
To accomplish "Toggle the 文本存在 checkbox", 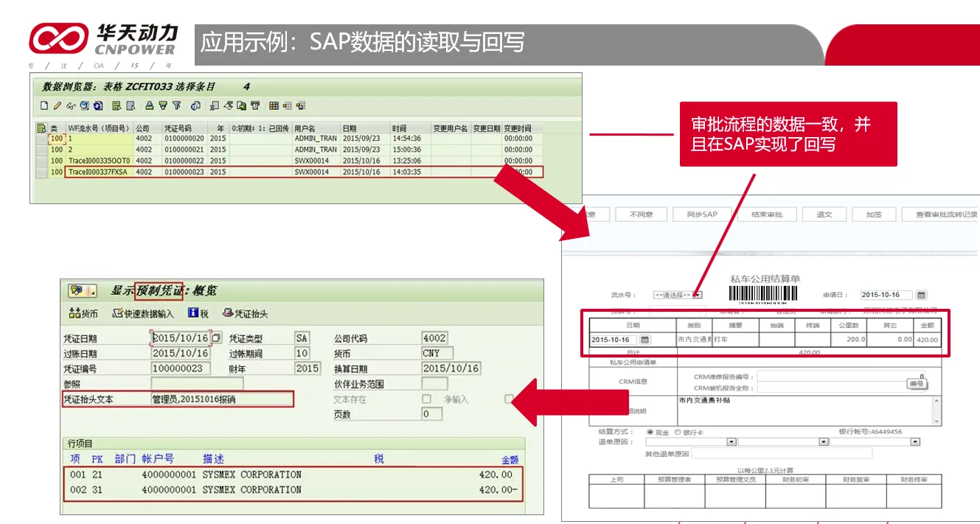I will point(426,399).
